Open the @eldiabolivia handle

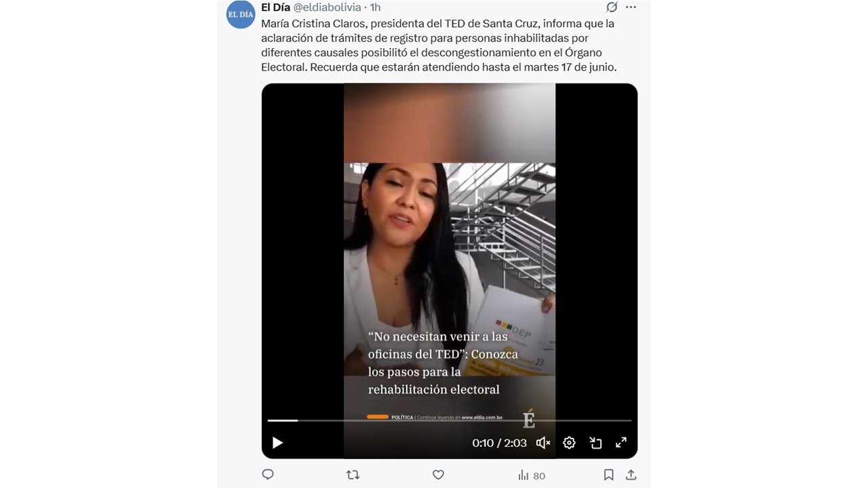pyautogui.click(x=328, y=7)
